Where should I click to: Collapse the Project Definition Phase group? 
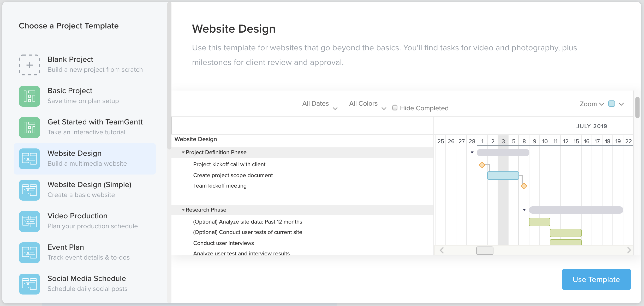tap(183, 152)
